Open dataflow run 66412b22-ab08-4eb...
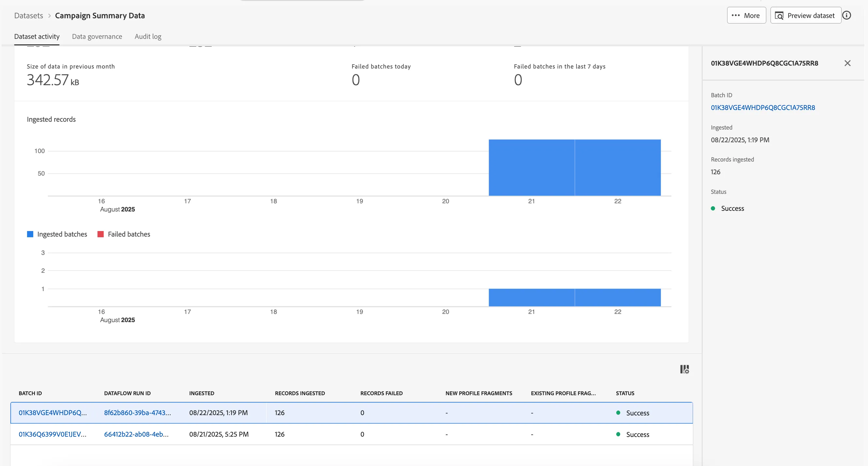 tap(136, 434)
